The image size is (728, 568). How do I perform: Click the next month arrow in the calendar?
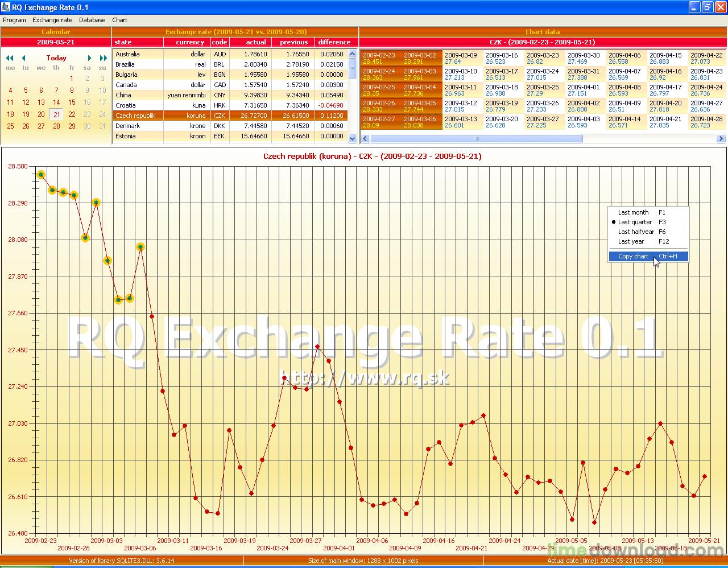pos(89,57)
